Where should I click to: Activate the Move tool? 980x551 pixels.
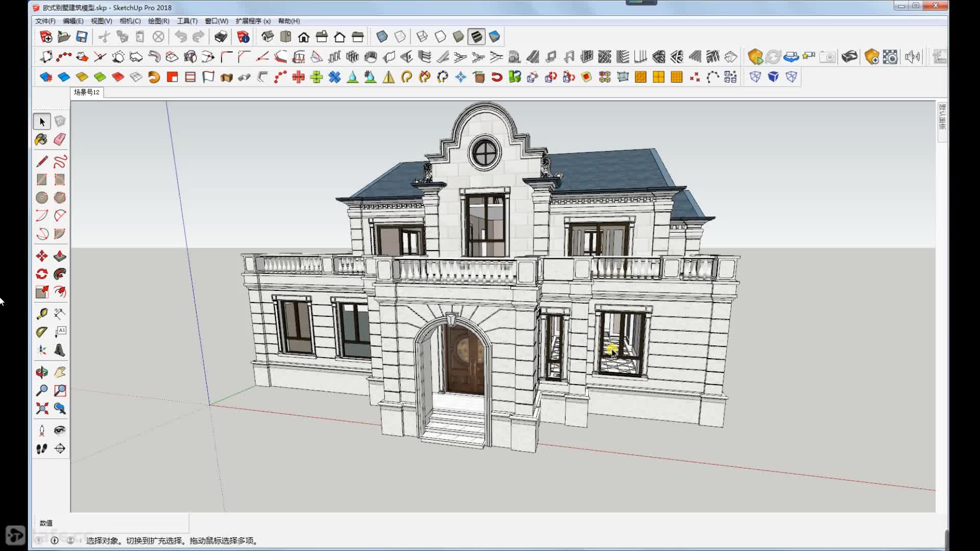(42, 256)
